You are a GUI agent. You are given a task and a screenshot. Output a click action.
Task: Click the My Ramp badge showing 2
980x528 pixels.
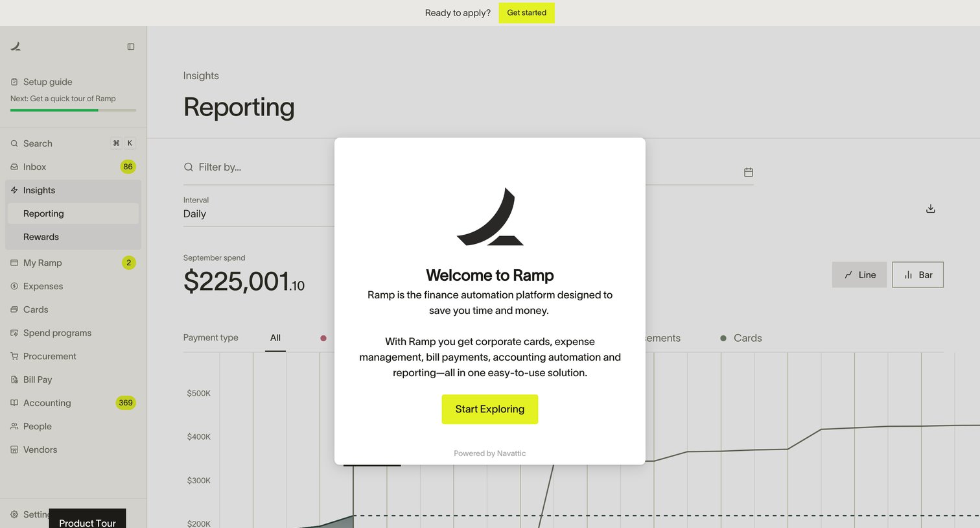(x=129, y=263)
